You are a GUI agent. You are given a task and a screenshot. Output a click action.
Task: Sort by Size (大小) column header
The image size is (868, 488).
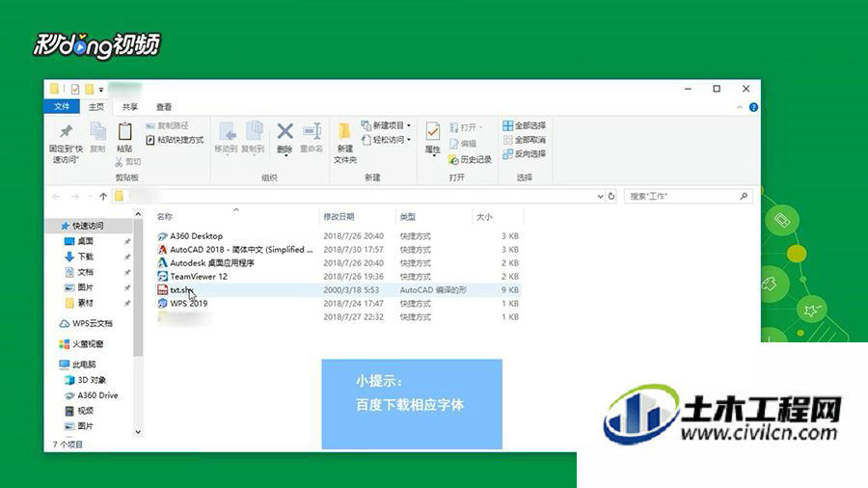(x=484, y=217)
